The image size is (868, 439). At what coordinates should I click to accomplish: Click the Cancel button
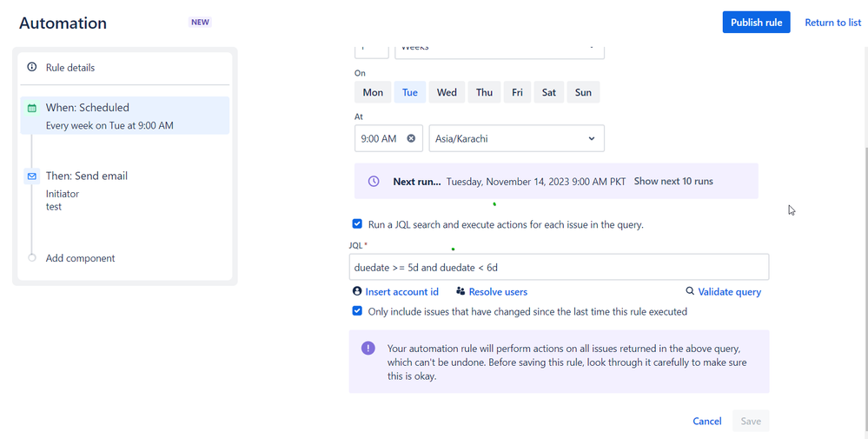pyautogui.click(x=707, y=422)
